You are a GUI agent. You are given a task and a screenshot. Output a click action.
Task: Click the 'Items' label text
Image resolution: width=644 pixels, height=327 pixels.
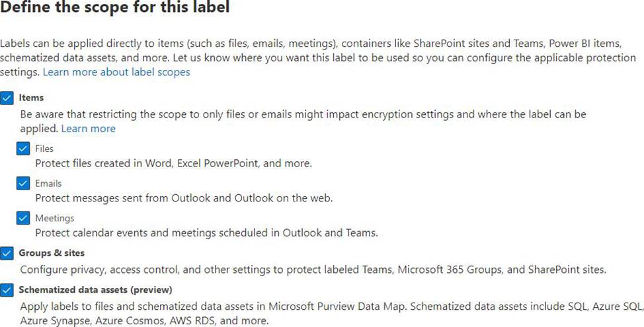(31, 98)
